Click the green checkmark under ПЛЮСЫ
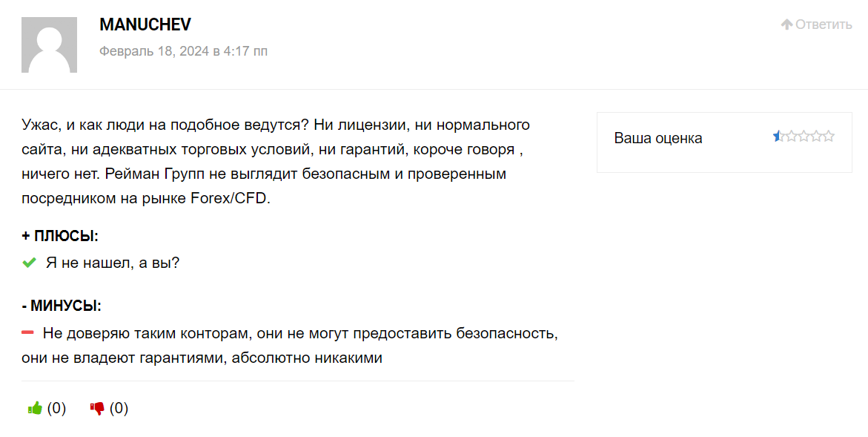 [x=29, y=263]
